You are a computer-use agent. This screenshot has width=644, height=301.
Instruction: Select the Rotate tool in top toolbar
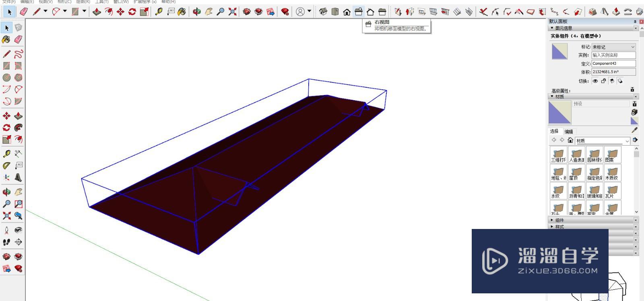[x=132, y=12]
